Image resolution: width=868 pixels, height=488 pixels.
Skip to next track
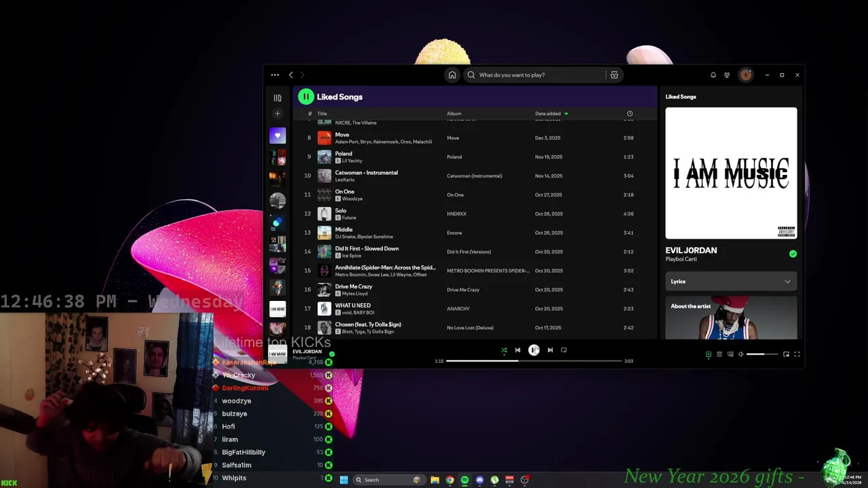(550, 350)
